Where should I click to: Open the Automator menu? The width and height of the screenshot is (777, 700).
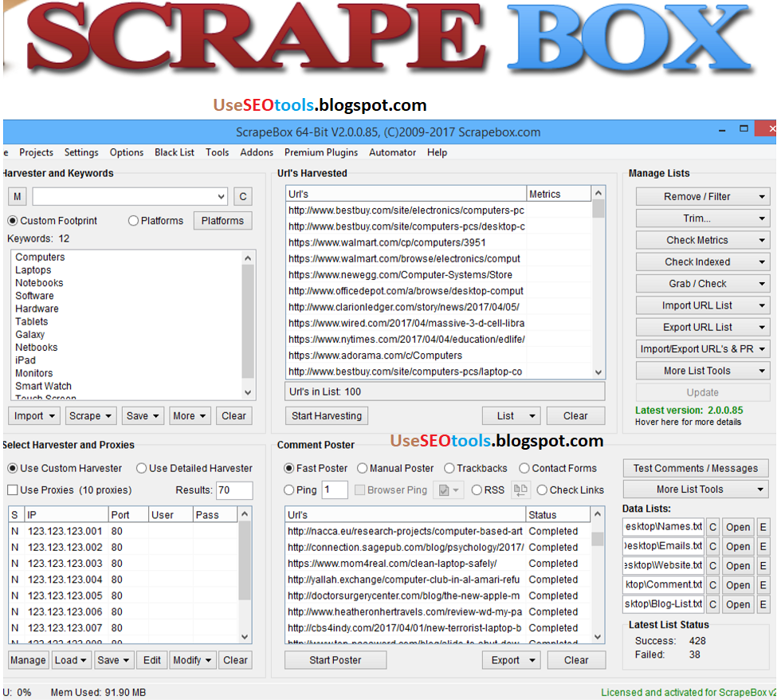click(392, 152)
